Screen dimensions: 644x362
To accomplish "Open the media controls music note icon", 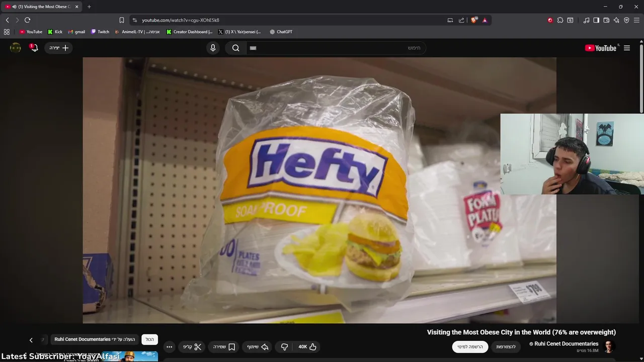I will pos(586,20).
